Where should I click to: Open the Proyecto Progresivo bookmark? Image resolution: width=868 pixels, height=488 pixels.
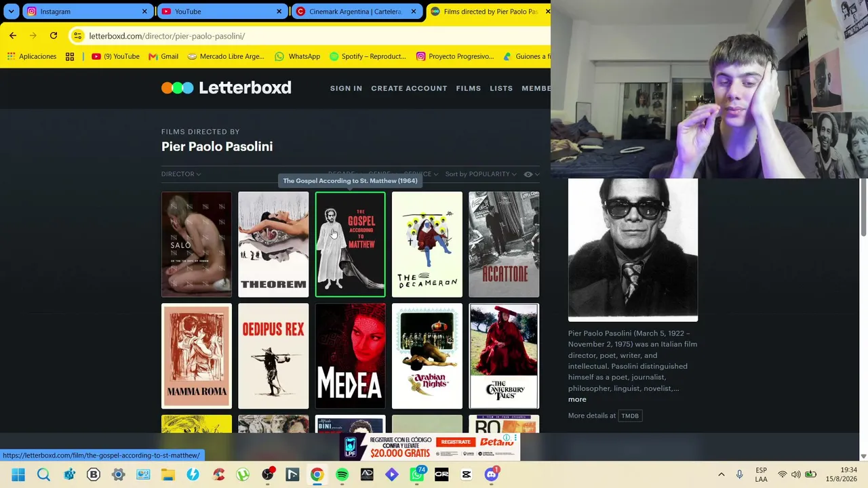[455, 56]
